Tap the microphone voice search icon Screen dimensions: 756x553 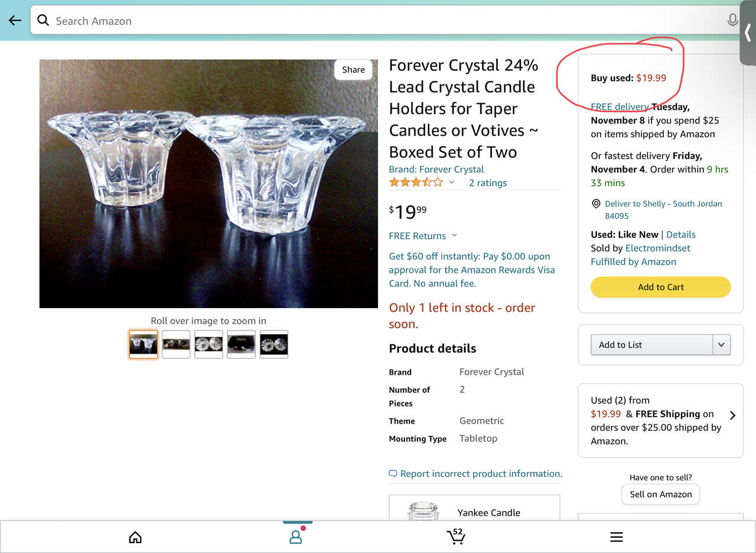732,21
